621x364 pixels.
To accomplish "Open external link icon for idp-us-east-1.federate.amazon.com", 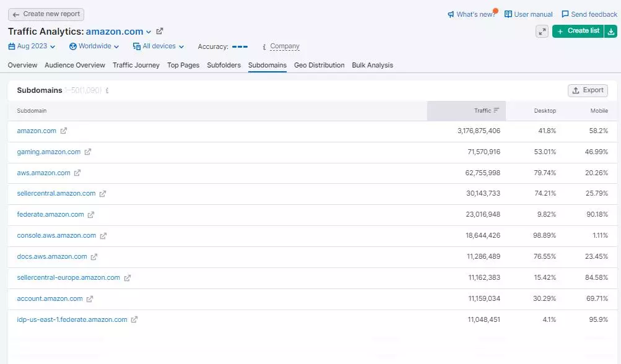I will (134, 319).
